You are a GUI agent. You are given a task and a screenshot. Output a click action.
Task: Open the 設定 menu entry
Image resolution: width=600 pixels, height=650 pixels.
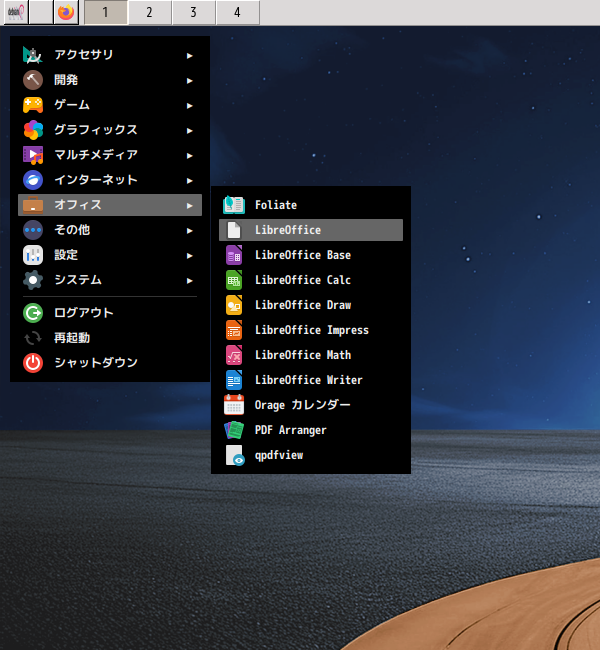coord(110,255)
